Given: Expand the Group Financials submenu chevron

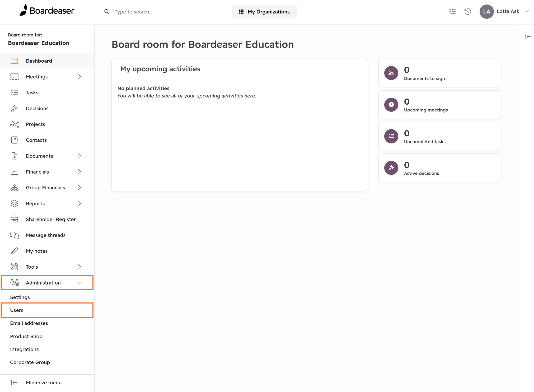Looking at the screenshot, I should click(x=79, y=188).
